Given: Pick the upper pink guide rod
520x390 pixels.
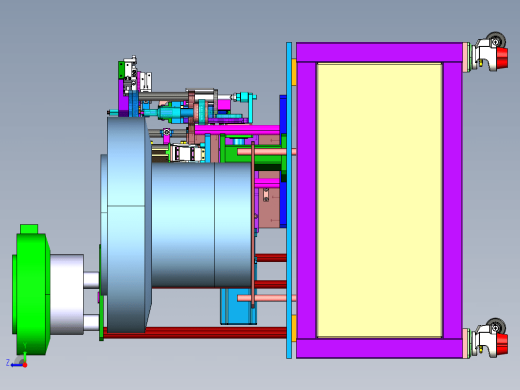Looking at the screenshot, I should pyautogui.click(x=267, y=152).
